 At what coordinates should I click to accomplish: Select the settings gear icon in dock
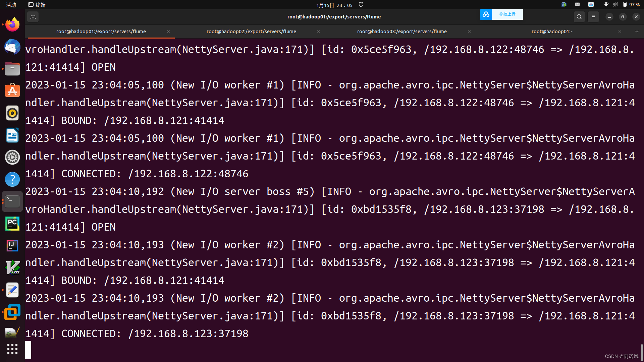12,157
